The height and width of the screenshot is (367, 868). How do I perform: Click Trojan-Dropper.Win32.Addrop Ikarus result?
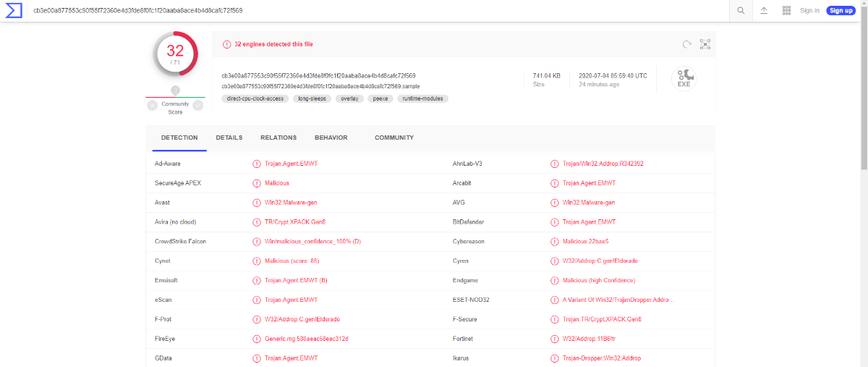602,358
